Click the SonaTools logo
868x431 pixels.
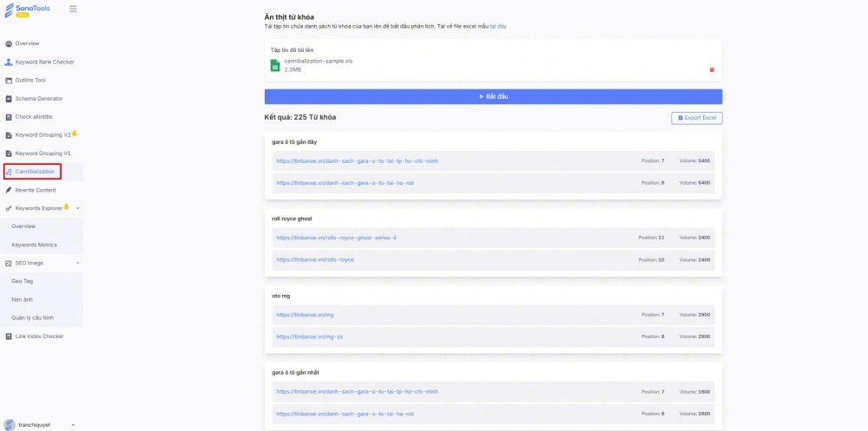28,10
